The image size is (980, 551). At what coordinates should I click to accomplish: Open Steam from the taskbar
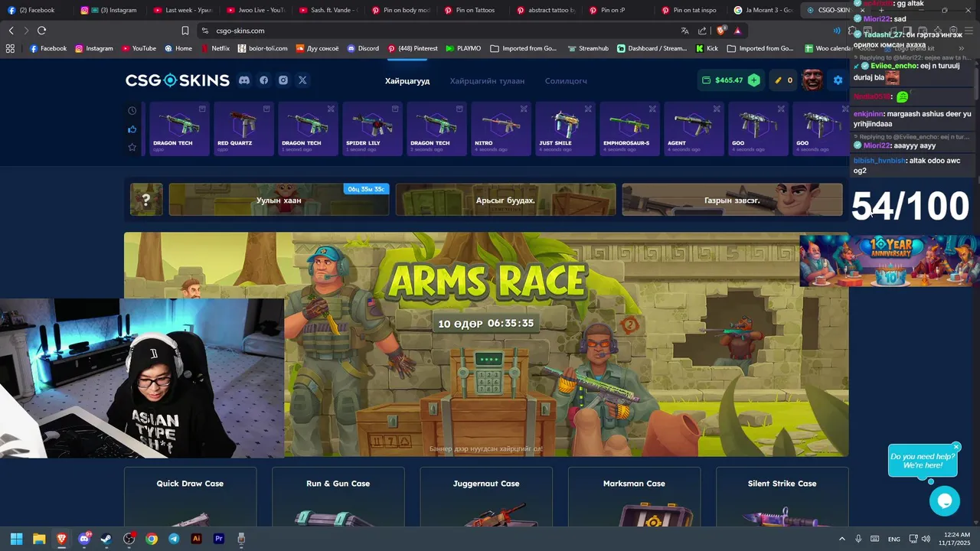coord(106,539)
